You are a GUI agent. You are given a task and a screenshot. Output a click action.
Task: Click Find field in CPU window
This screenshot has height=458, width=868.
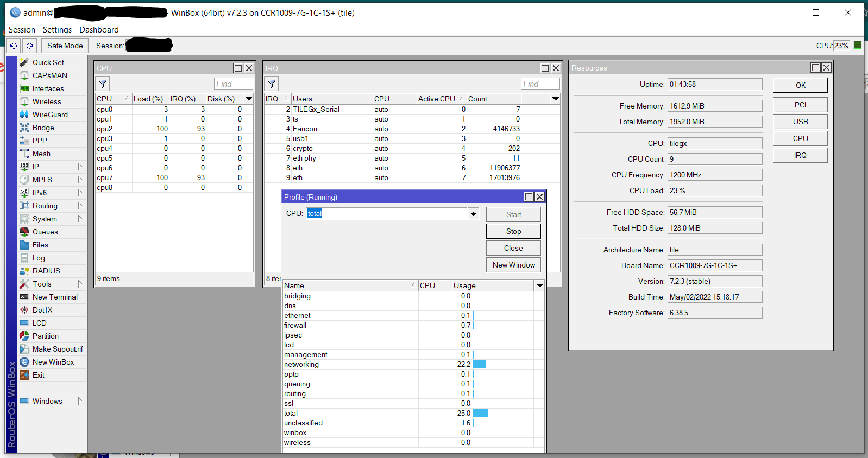[x=234, y=84]
